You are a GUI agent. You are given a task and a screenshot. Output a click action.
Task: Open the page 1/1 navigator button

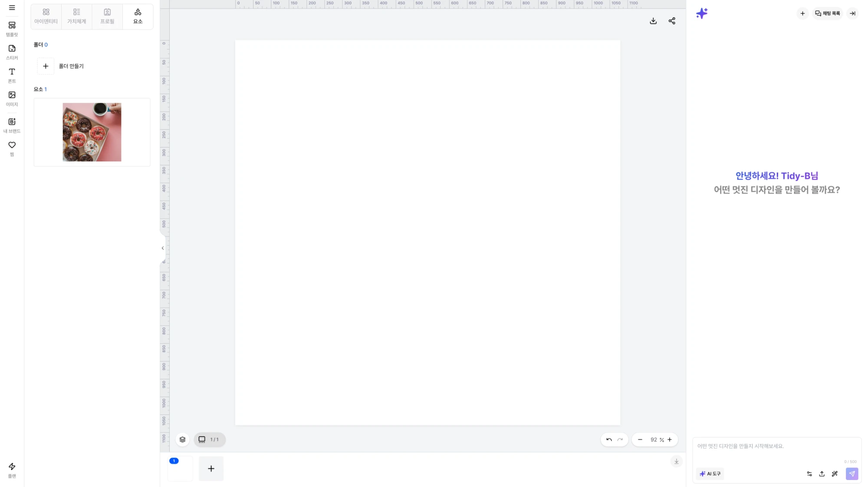(x=210, y=440)
